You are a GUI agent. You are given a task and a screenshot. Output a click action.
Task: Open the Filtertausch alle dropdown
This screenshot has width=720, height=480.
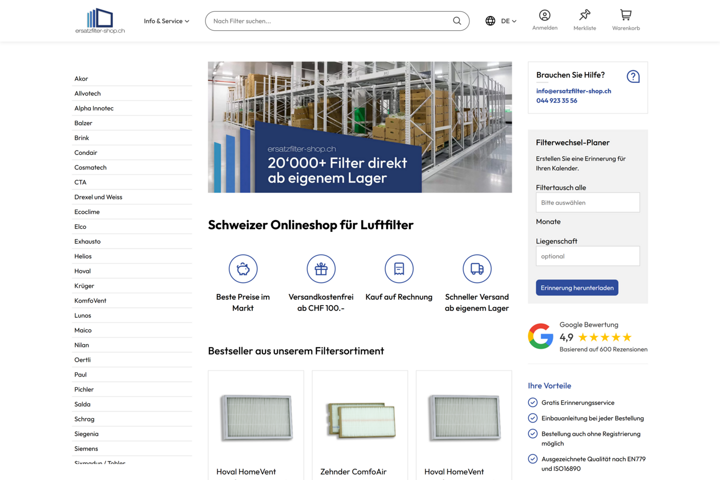587,203
